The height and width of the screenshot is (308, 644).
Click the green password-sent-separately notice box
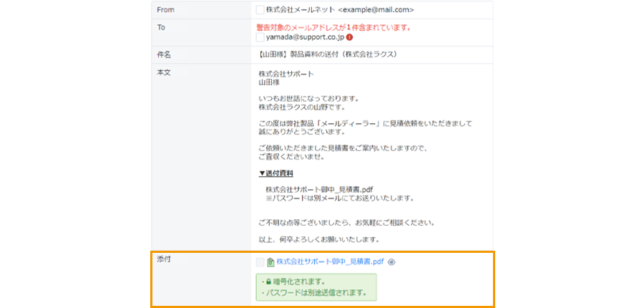point(316,287)
